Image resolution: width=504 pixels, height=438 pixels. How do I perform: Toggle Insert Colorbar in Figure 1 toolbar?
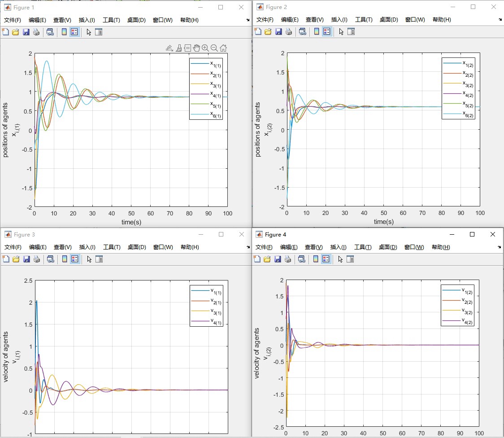coord(64,32)
